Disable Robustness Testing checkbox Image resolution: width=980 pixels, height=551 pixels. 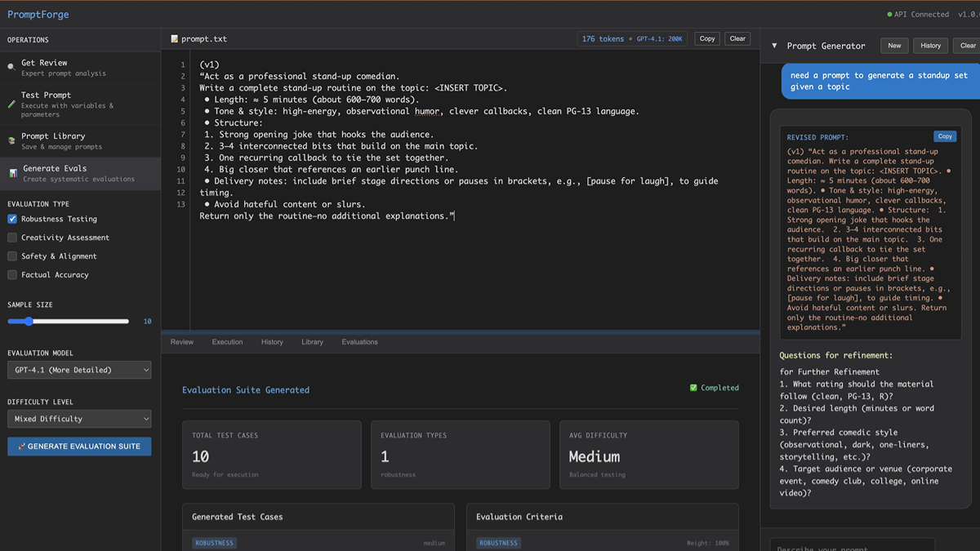coord(11,219)
